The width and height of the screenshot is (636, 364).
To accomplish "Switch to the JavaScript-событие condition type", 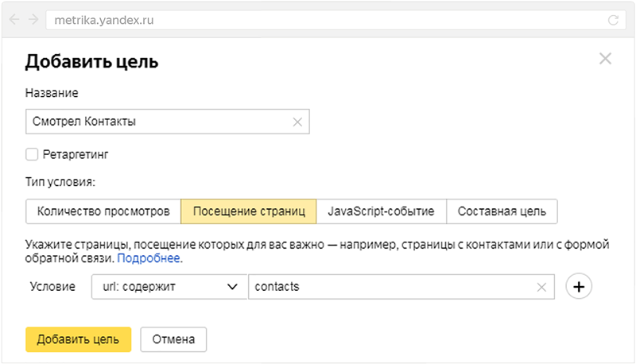I will [381, 211].
